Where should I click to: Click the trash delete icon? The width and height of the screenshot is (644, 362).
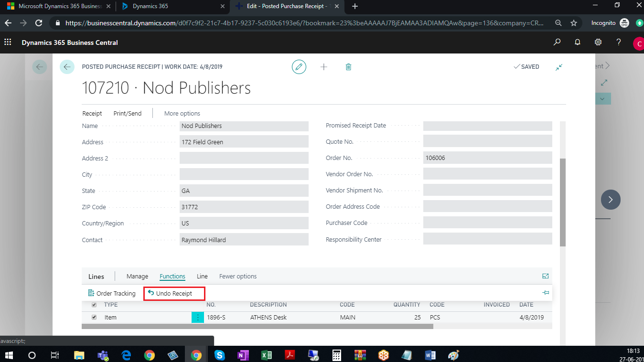[348, 67]
